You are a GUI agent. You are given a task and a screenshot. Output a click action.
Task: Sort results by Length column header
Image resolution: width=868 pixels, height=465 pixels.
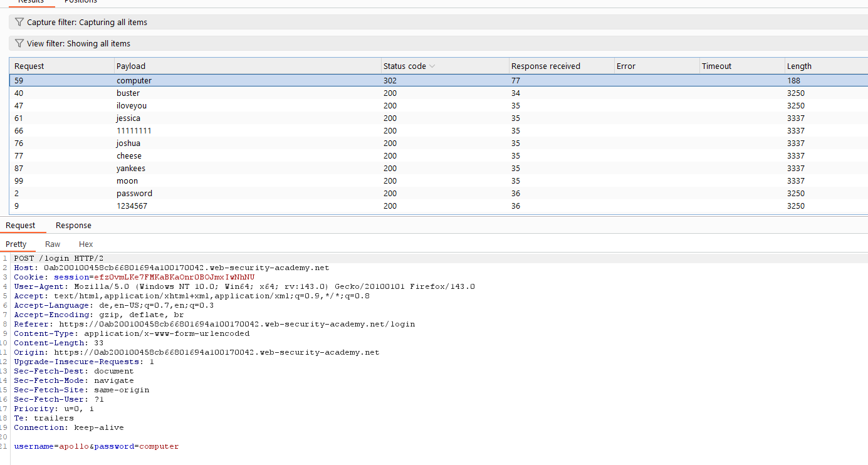click(799, 66)
